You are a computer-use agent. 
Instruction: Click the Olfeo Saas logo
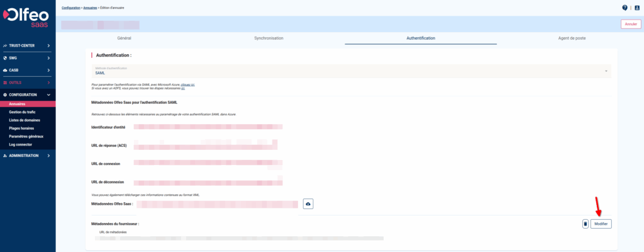28,17
